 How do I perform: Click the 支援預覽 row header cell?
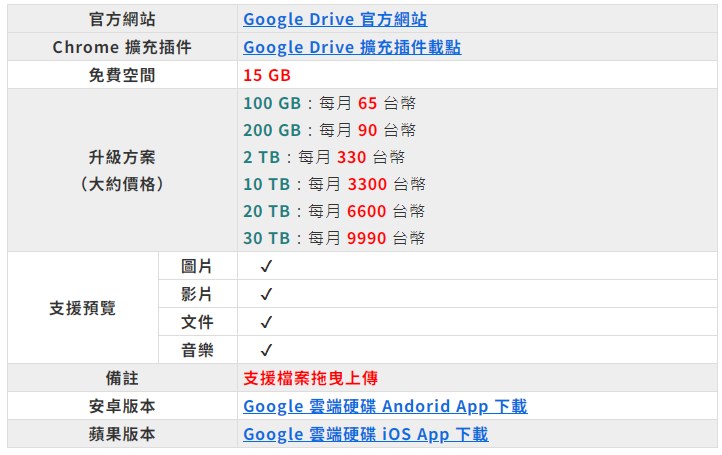pyautogui.click(x=82, y=308)
